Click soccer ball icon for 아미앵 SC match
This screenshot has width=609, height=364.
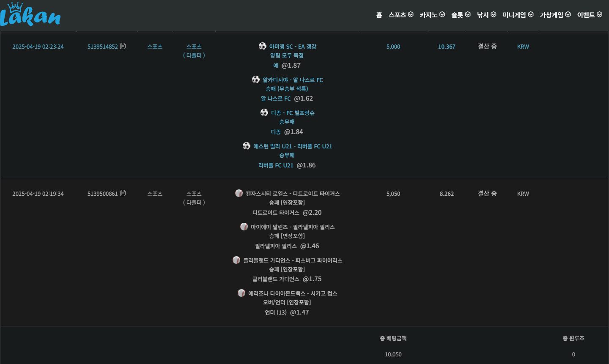pos(263,46)
